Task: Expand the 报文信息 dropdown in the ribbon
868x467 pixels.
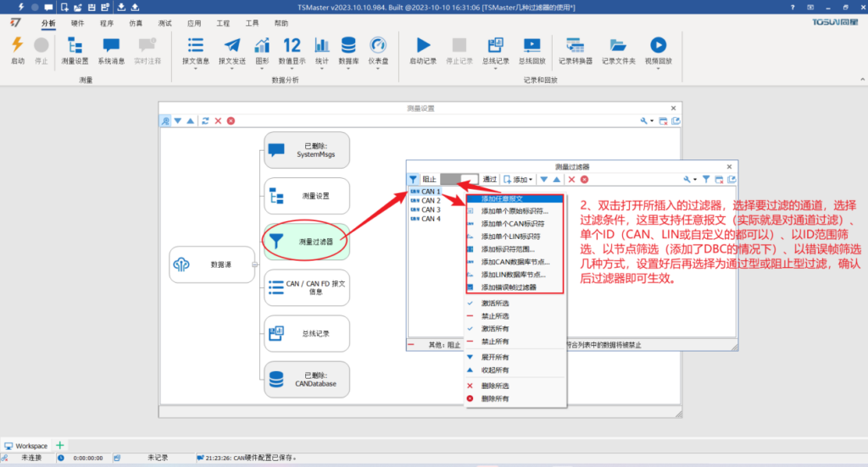Action: pyautogui.click(x=195, y=68)
